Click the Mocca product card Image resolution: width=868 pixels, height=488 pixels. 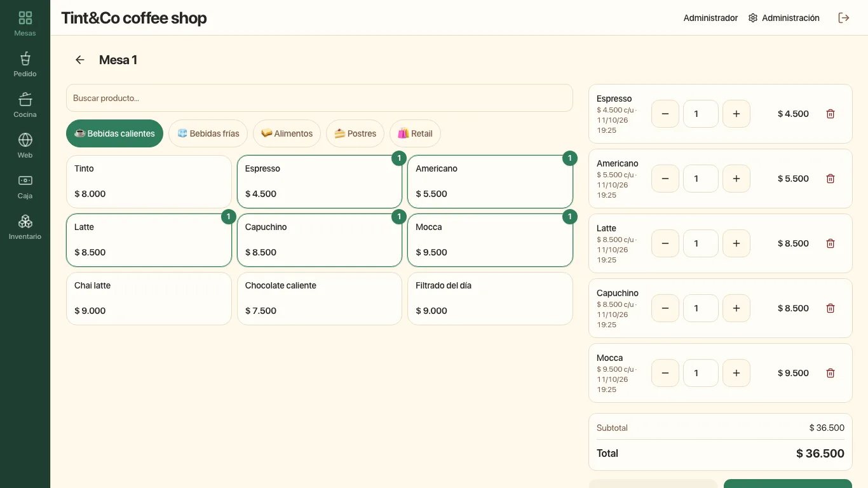pos(490,240)
